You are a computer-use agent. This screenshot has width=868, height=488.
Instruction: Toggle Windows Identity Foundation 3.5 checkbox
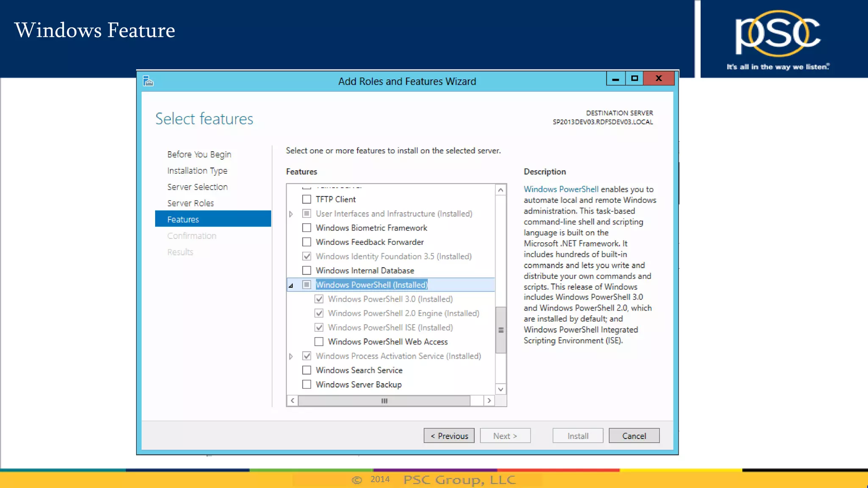307,256
